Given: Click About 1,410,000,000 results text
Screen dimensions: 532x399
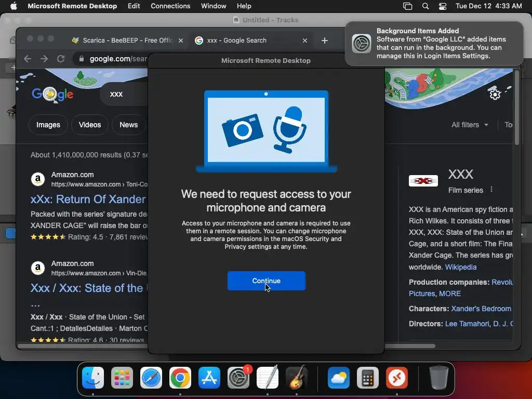Looking at the screenshot, I should pos(89,155).
